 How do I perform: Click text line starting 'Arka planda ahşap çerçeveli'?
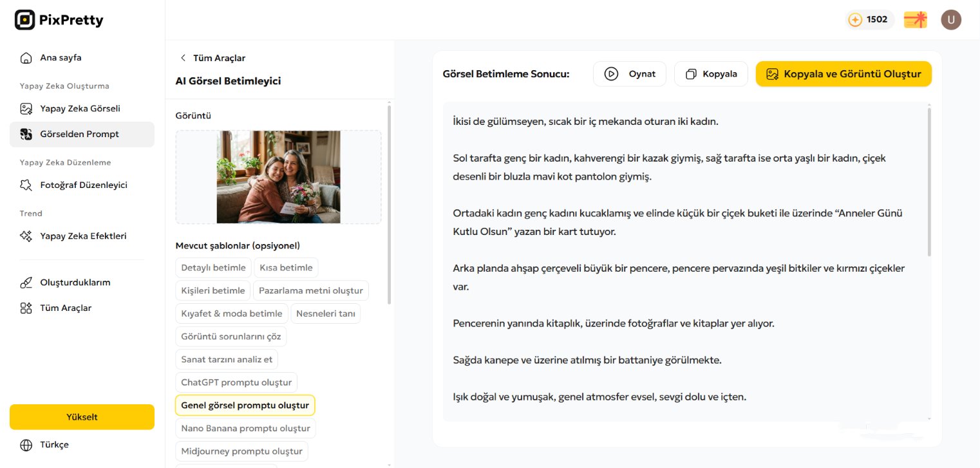[679, 268]
